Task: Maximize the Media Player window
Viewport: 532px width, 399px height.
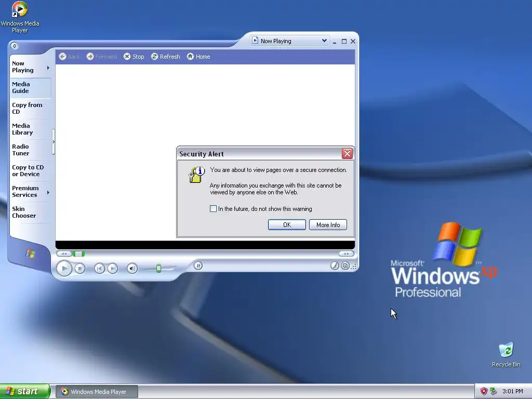Action: 344,42
